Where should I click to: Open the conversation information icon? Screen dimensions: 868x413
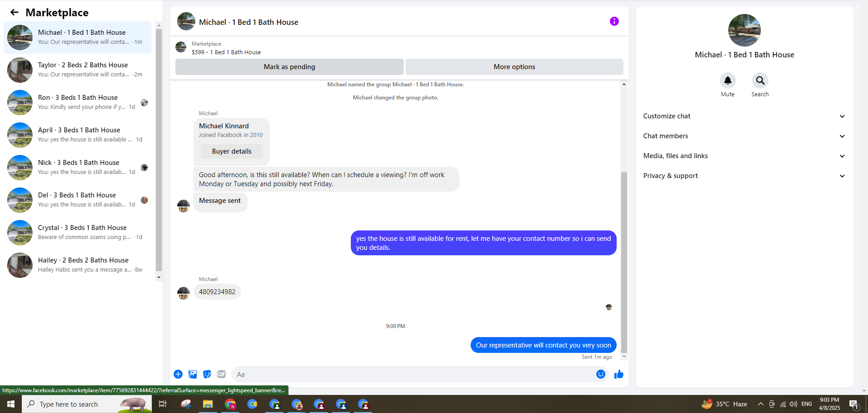tap(614, 21)
